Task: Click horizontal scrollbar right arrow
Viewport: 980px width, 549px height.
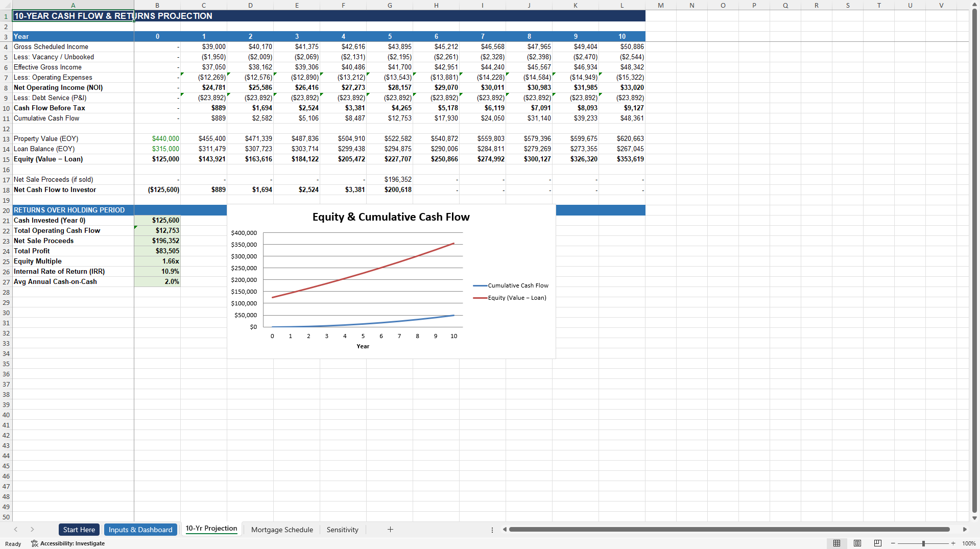Action: pyautogui.click(x=965, y=530)
